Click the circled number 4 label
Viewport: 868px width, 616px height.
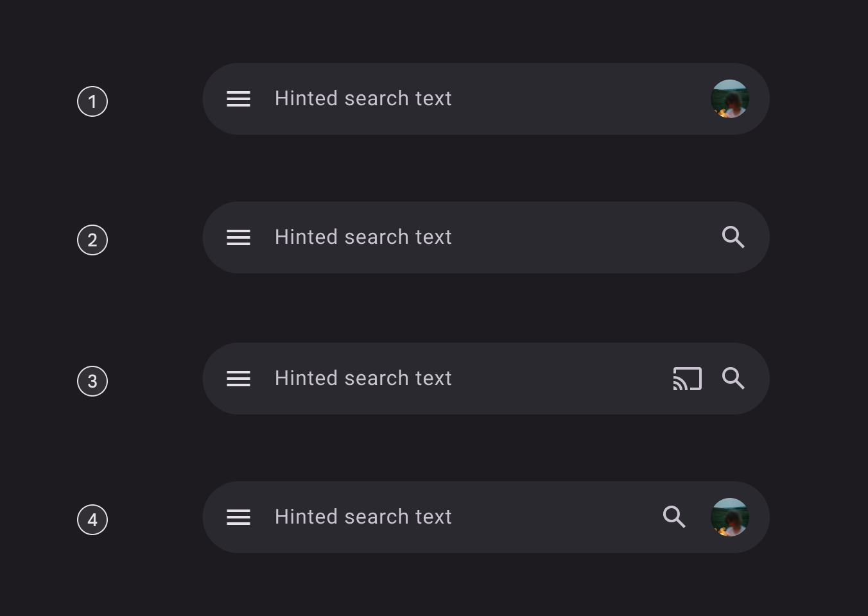92,520
